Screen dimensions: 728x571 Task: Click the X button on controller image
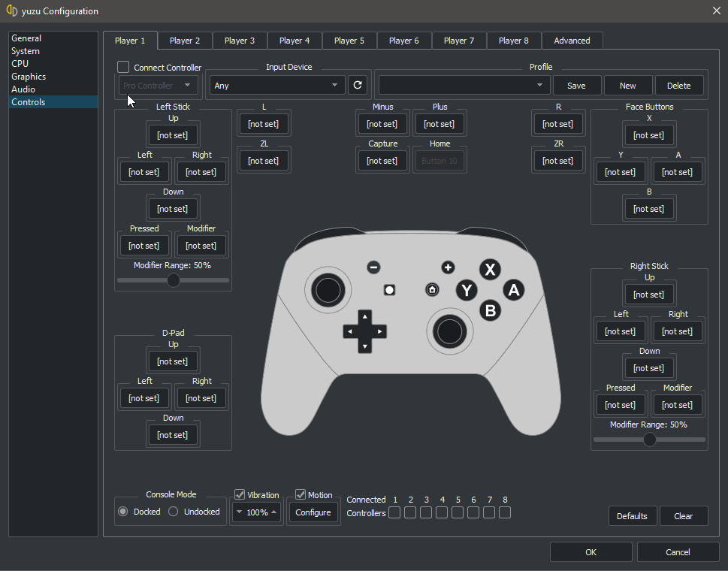pos(490,269)
